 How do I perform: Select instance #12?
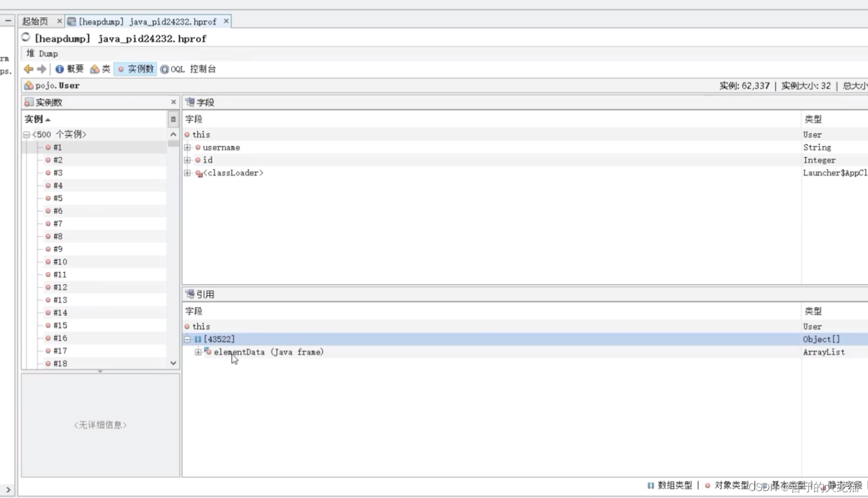click(94, 287)
